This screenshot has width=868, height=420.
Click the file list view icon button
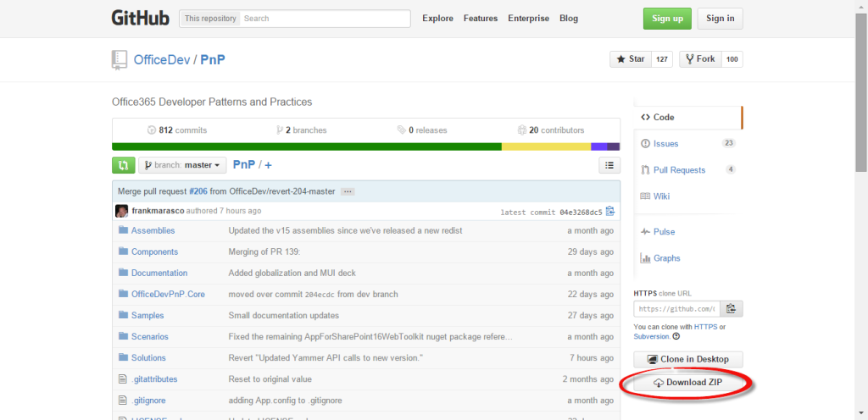[x=609, y=164]
